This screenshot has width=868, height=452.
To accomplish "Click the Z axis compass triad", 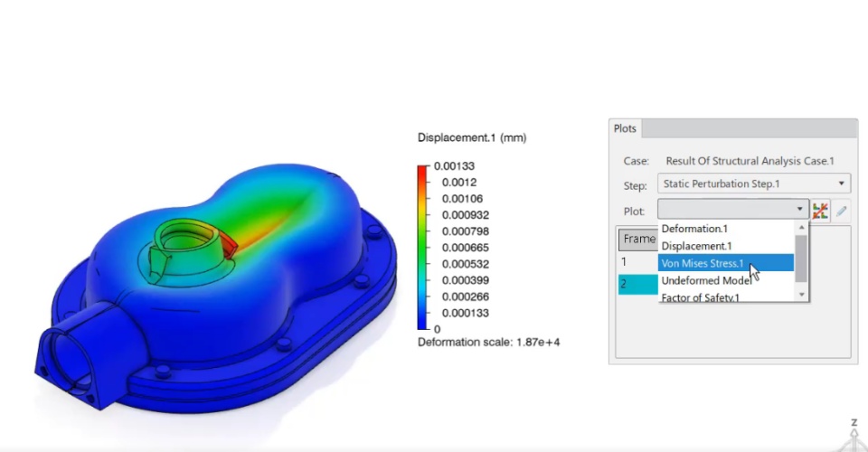I will tap(854, 437).
